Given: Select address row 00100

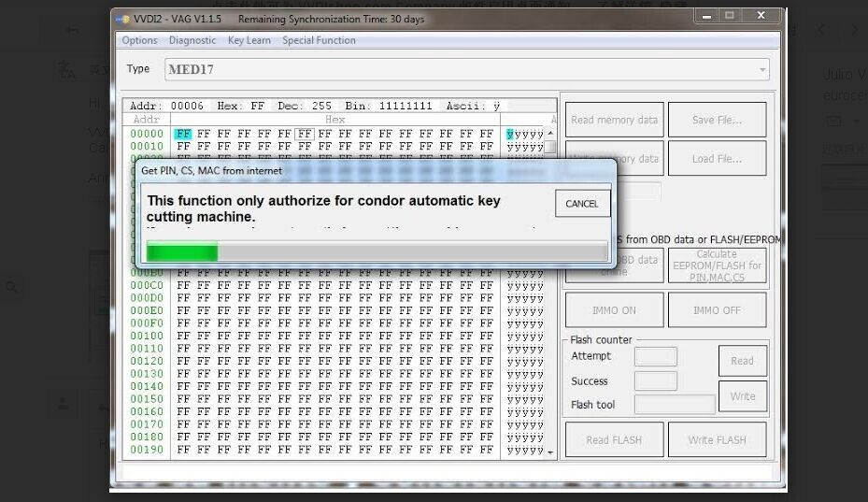Looking at the screenshot, I should 147,336.
